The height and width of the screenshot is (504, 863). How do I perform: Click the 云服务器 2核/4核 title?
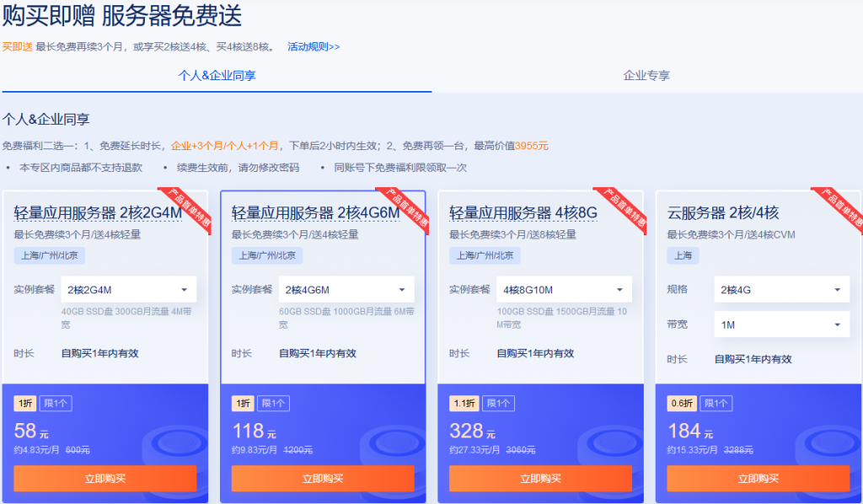click(723, 213)
